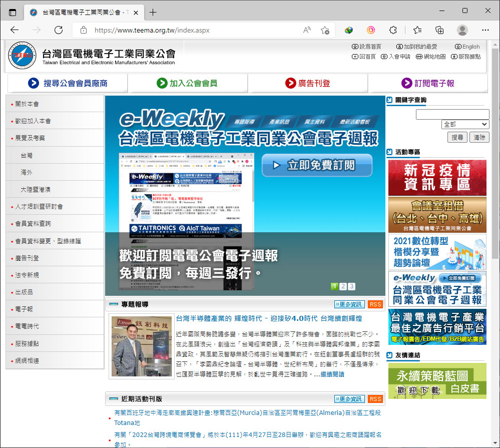Click the 搜尋 search button
The height and width of the screenshot is (448, 500).
457,137
